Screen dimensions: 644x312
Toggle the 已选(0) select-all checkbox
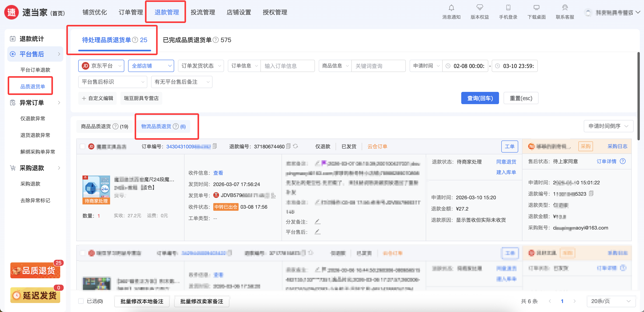click(81, 301)
